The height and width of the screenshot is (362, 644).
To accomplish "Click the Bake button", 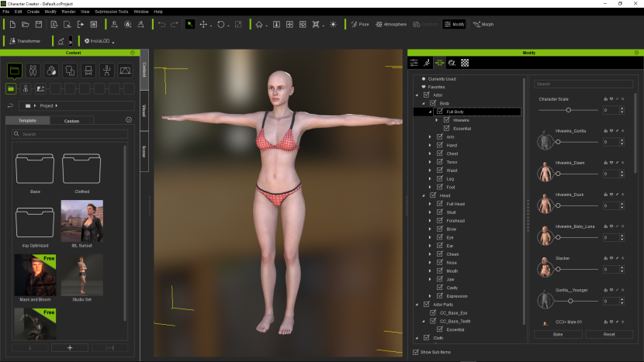I will tap(557, 334).
